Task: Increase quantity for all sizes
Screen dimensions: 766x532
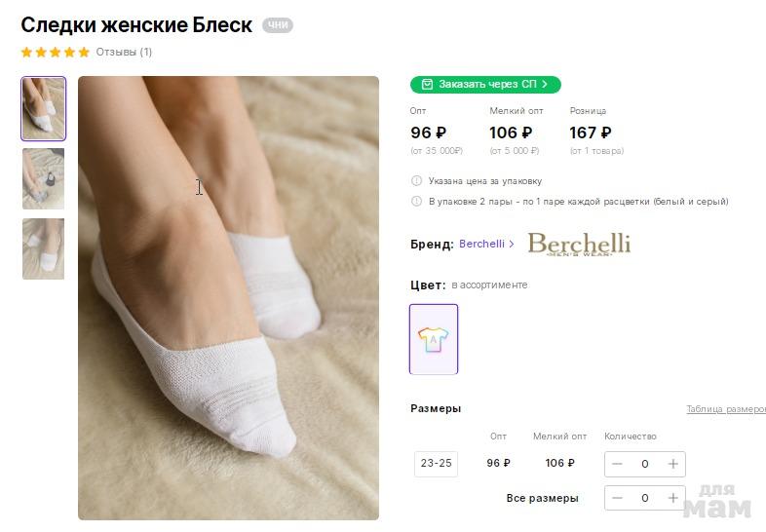Action: [x=672, y=498]
